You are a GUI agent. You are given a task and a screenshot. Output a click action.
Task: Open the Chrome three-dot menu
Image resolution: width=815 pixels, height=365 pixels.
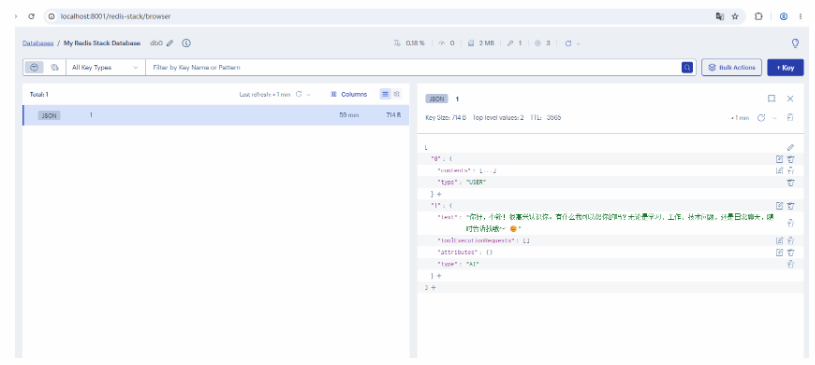(800, 17)
